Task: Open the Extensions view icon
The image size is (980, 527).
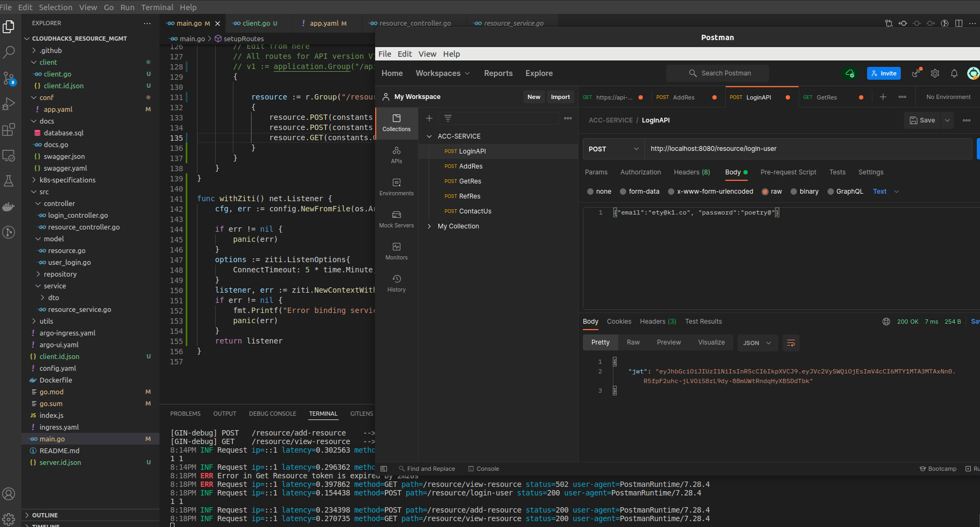Action: [9, 129]
